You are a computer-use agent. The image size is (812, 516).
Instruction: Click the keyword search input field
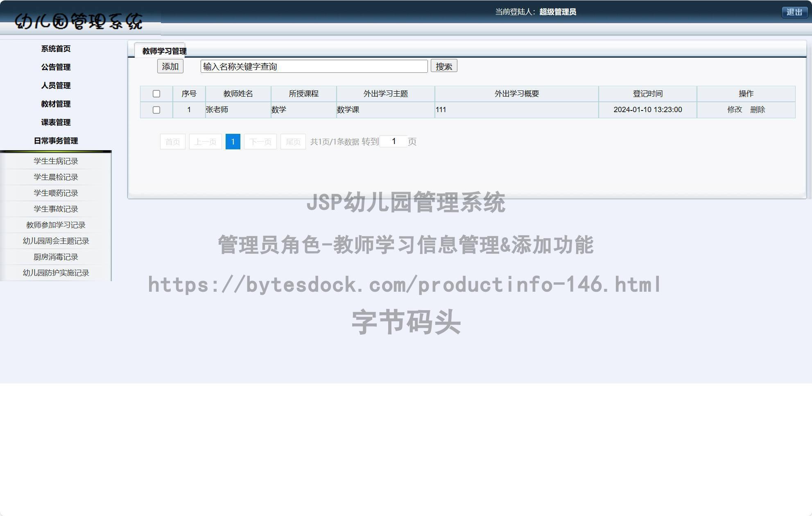tap(313, 66)
